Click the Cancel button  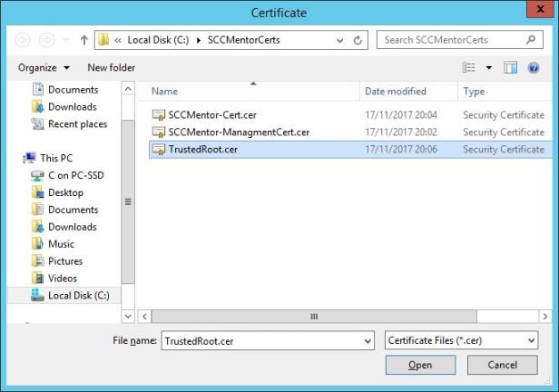click(502, 365)
